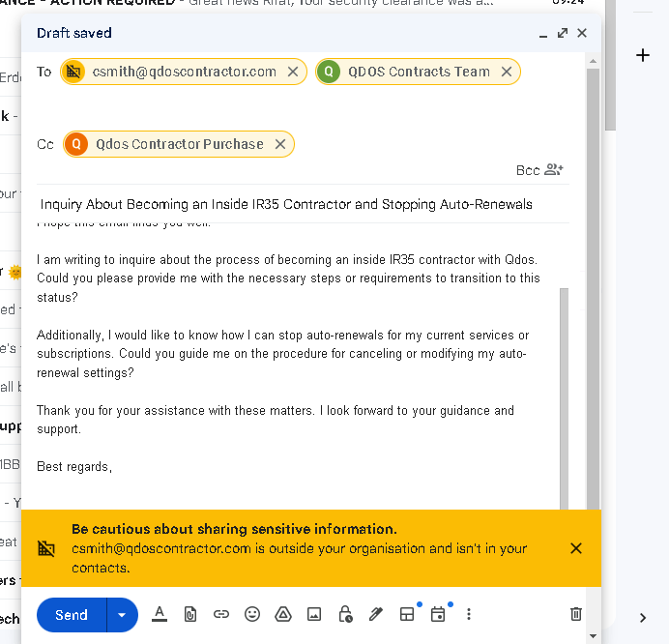669x644 pixels.
Task: Expand send options arrow next to Send
Action: 122,615
